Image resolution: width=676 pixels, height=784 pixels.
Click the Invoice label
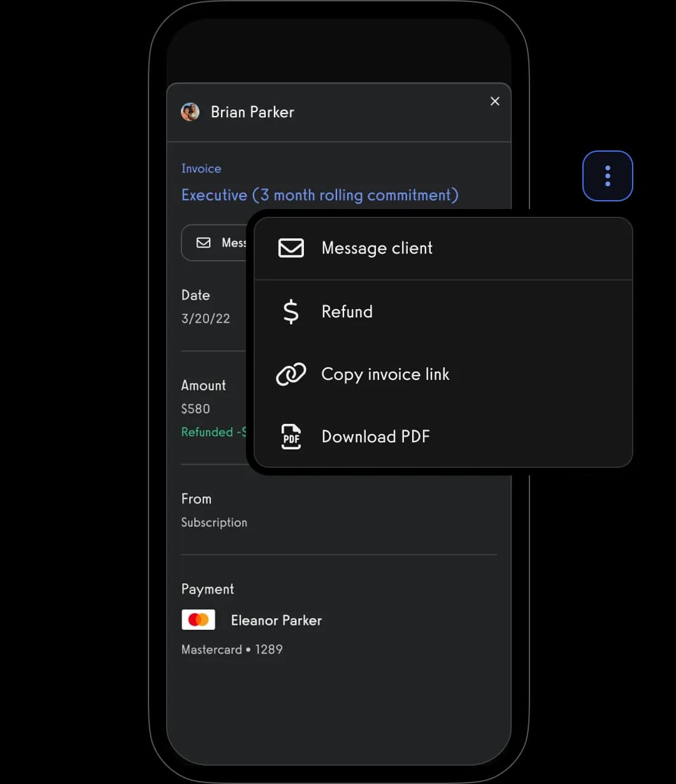[x=201, y=168]
